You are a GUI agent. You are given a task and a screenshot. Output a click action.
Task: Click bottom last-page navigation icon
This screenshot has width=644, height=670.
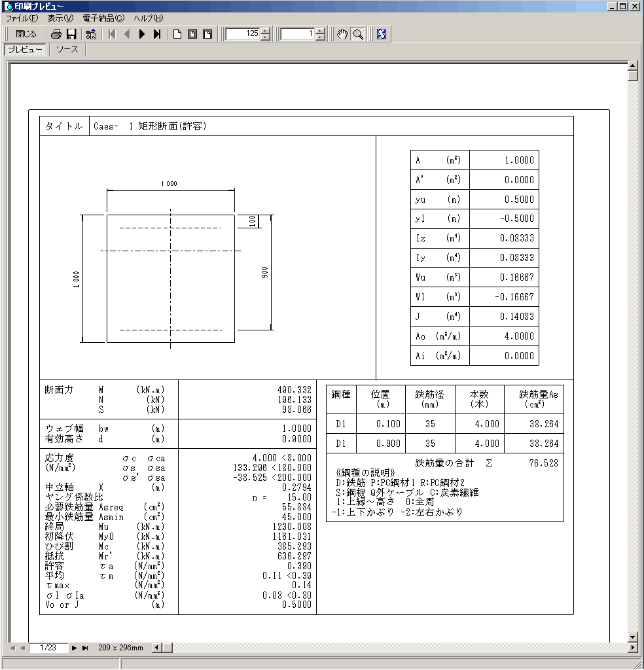(85, 648)
